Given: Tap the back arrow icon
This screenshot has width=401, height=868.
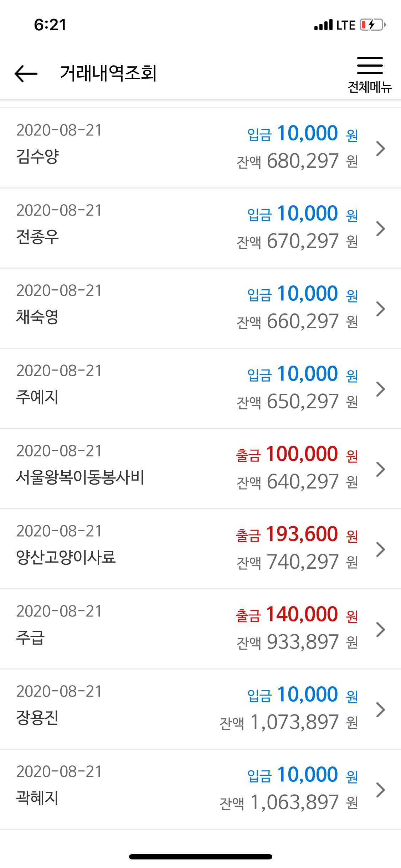Looking at the screenshot, I should (26, 73).
